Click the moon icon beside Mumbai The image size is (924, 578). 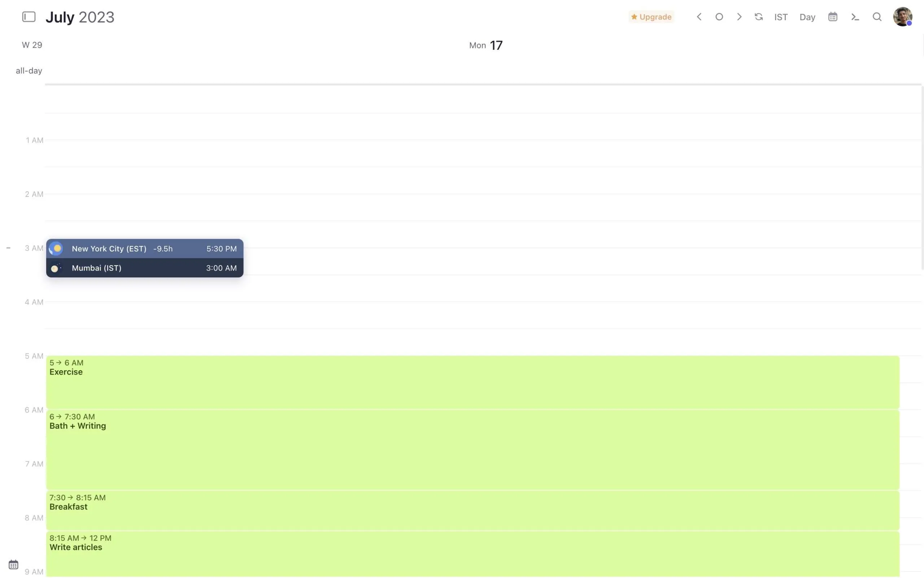click(x=56, y=268)
